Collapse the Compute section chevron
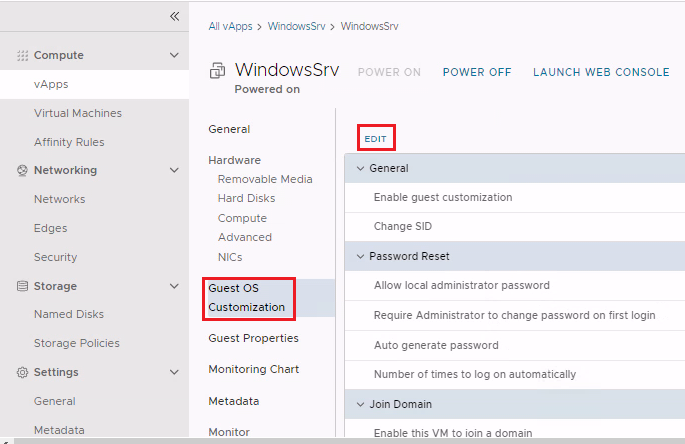 pos(174,56)
